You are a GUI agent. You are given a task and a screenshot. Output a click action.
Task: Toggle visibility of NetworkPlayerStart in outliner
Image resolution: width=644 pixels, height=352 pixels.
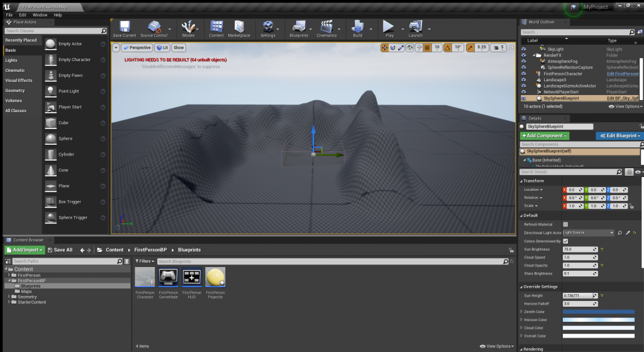[x=523, y=92]
